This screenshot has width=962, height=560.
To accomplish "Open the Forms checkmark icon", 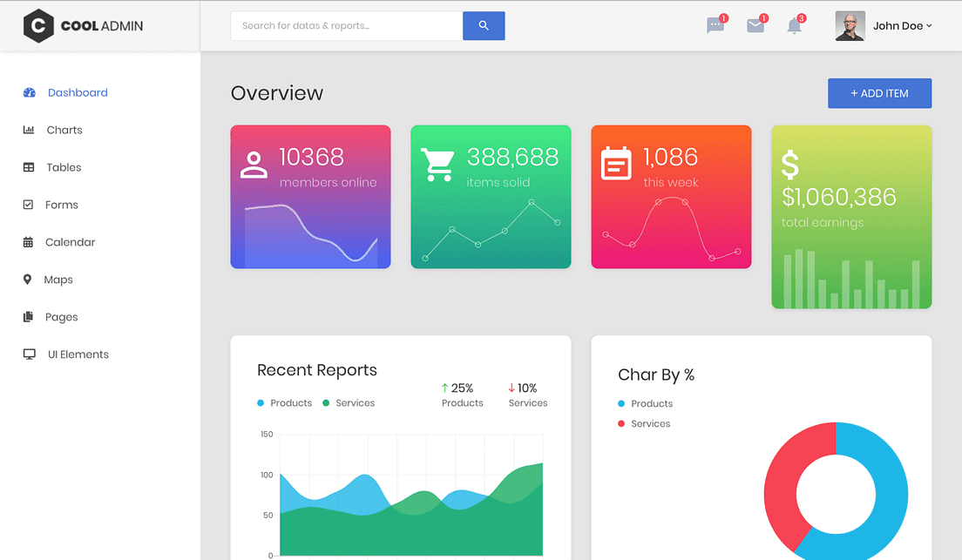I will pyautogui.click(x=30, y=205).
